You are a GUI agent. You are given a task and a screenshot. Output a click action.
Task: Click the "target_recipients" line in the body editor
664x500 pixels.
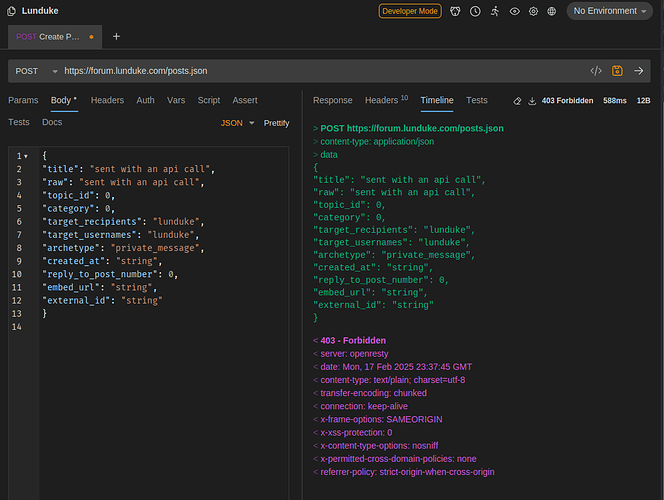(123, 222)
